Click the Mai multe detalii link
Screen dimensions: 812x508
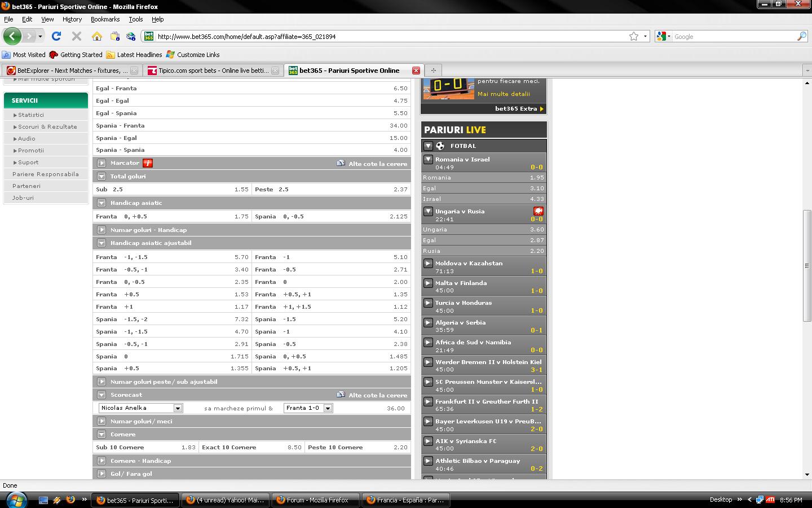(x=504, y=94)
